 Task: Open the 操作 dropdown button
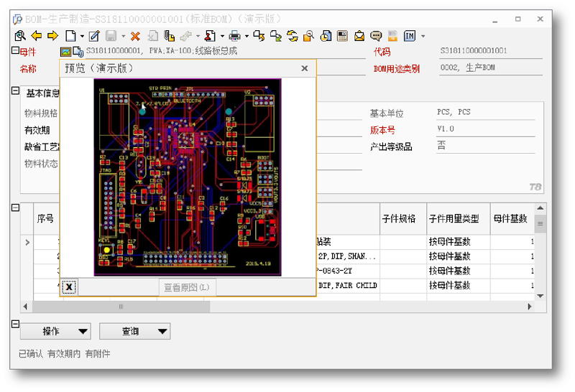[55, 331]
